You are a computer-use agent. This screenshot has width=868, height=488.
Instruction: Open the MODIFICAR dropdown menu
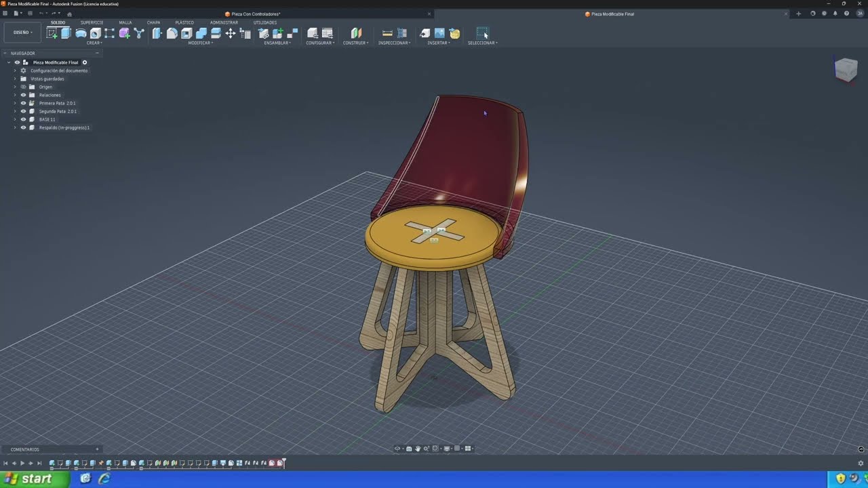(x=201, y=43)
